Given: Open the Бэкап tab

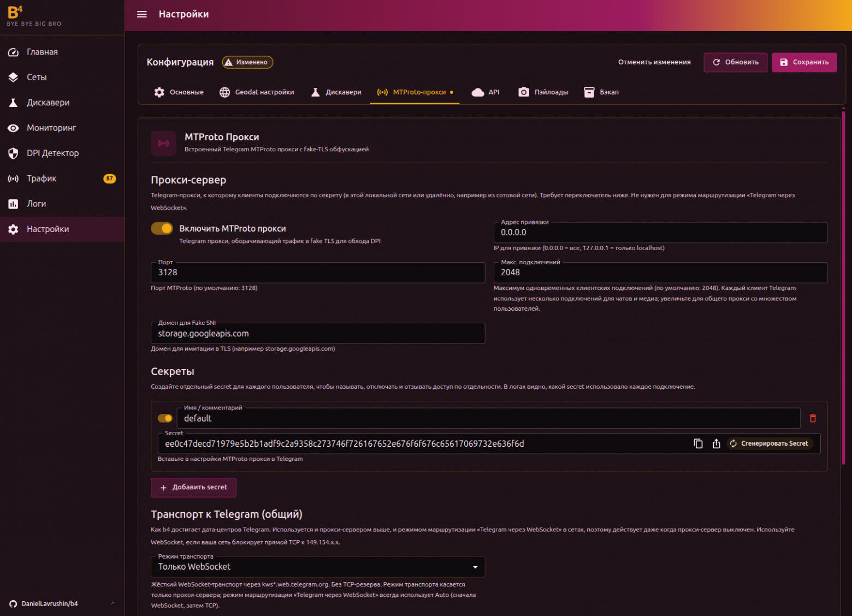Looking at the screenshot, I should tap(601, 92).
